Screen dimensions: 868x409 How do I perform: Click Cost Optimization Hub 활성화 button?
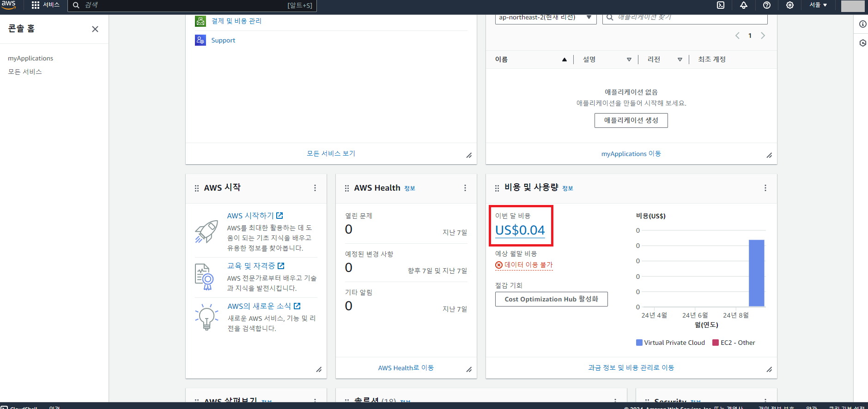point(552,299)
